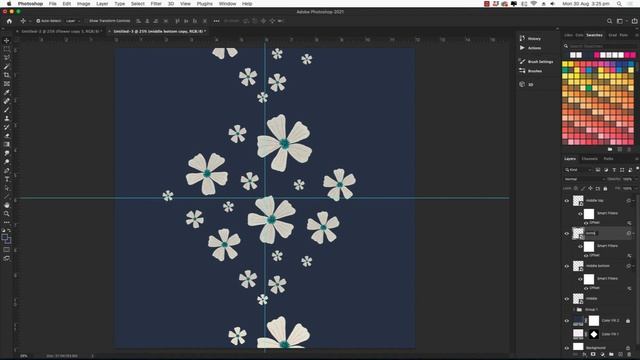Hide the middle bottom layer

(567, 266)
